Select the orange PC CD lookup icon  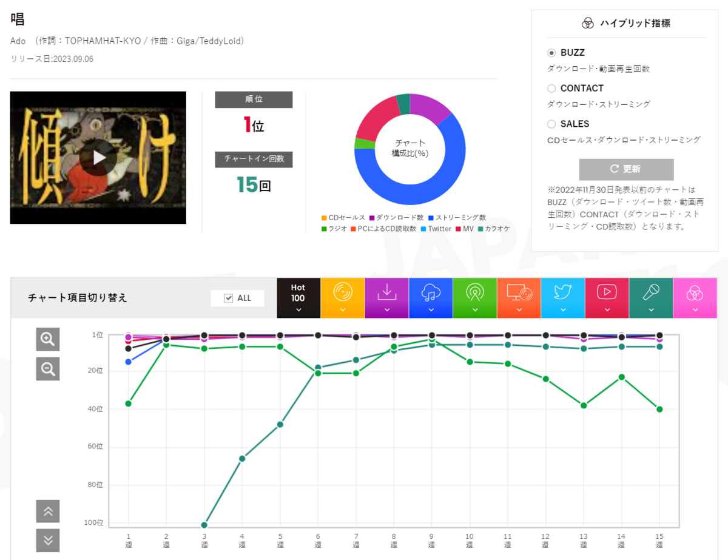click(519, 292)
